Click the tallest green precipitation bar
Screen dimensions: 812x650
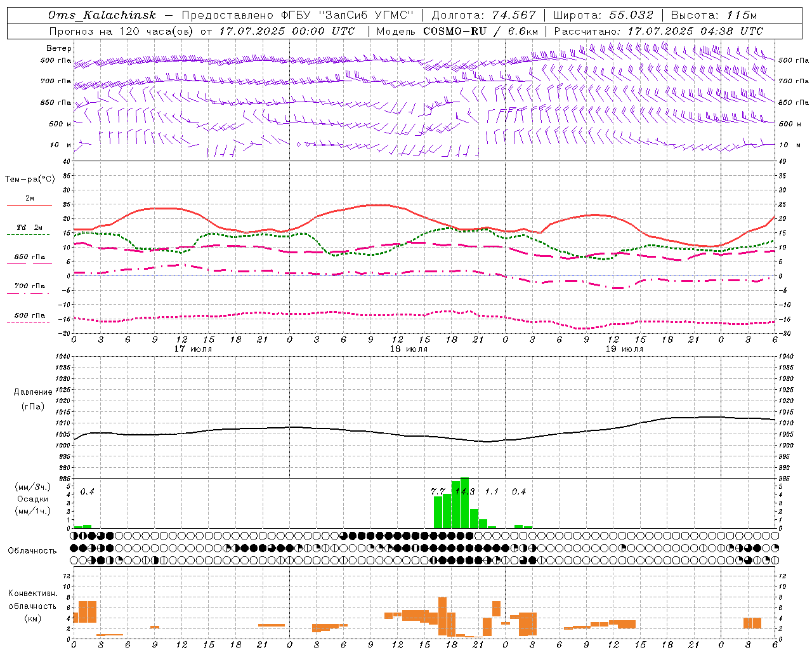pos(464,503)
